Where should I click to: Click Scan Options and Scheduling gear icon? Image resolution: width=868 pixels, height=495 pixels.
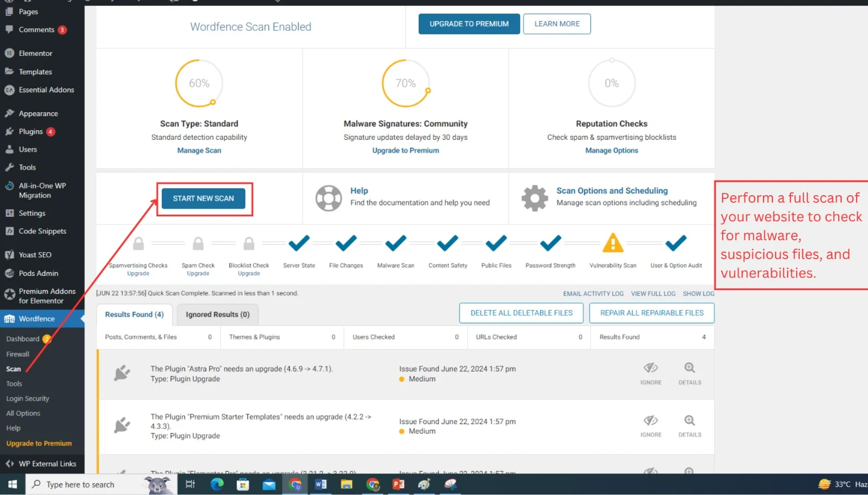[535, 198]
